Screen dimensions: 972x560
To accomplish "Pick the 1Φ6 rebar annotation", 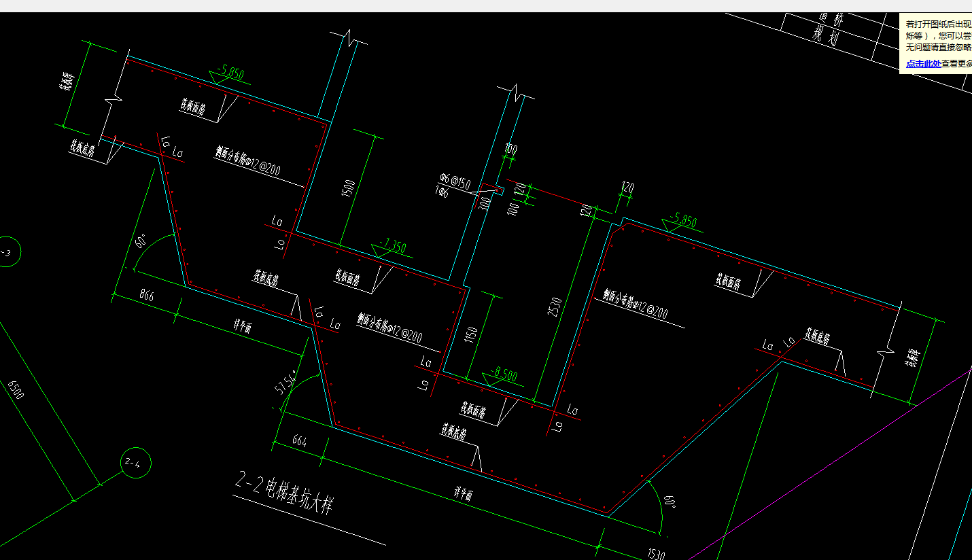I will (443, 194).
